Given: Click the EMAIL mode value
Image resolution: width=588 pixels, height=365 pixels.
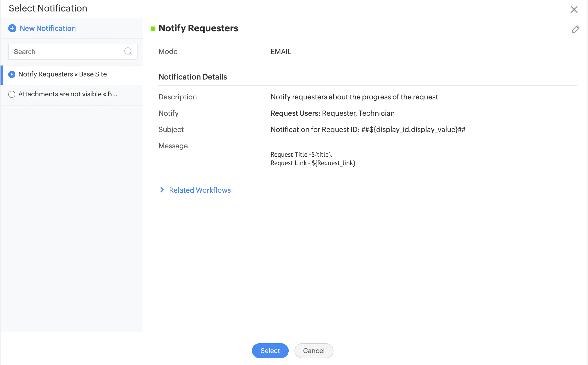Looking at the screenshot, I should (x=281, y=51).
